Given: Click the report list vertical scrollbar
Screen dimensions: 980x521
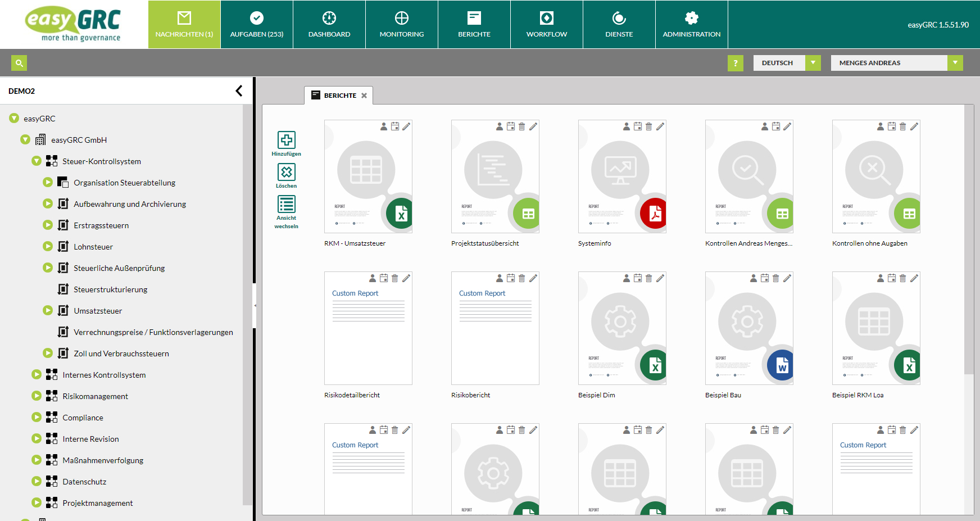Looking at the screenshot, I should (x=968, y=239).
